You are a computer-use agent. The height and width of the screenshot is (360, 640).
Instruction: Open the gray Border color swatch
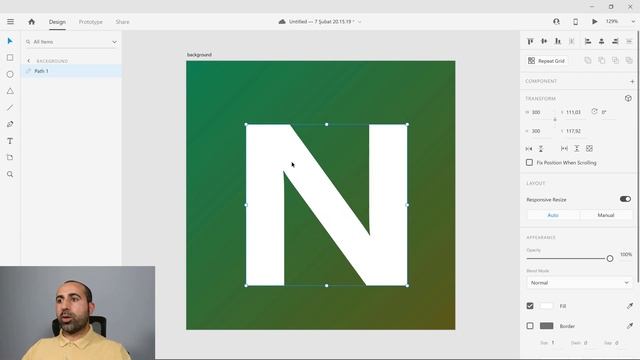pos(547,326)
